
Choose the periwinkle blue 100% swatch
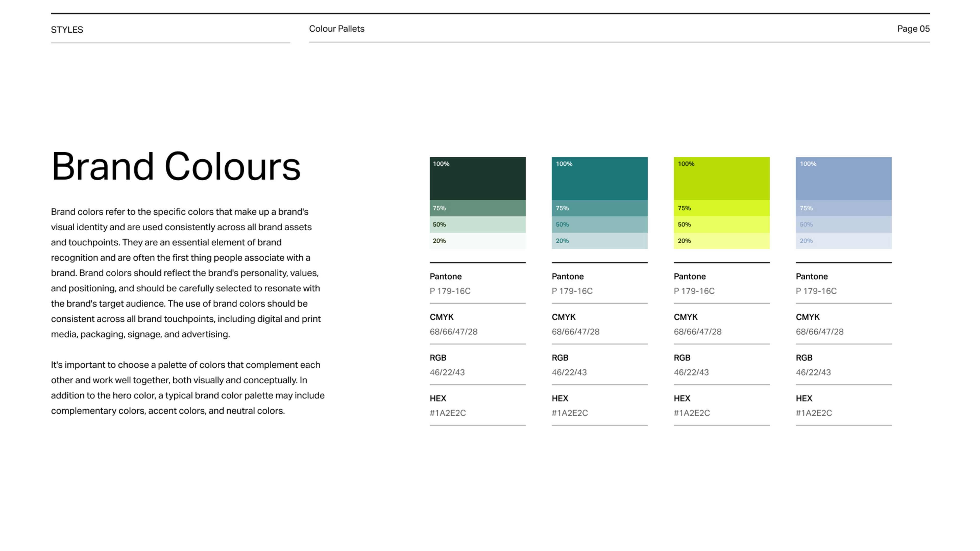pos(843,179)
